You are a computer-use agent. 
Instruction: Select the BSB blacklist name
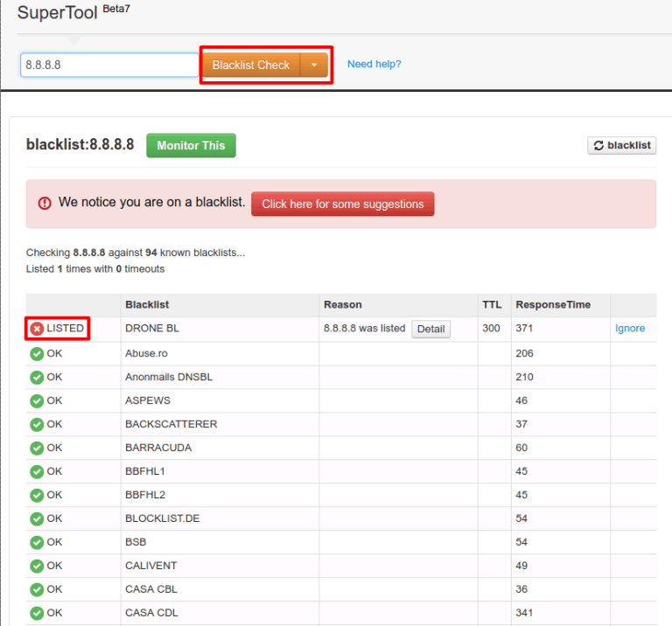click(x=136, y=542)
